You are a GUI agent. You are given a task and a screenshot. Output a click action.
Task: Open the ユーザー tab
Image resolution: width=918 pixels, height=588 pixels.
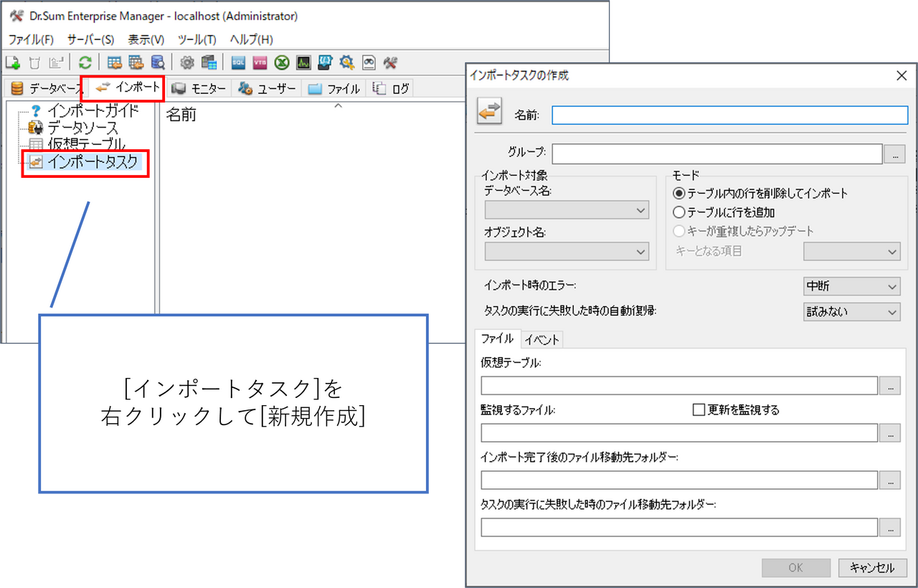click(x=267, y=89)
